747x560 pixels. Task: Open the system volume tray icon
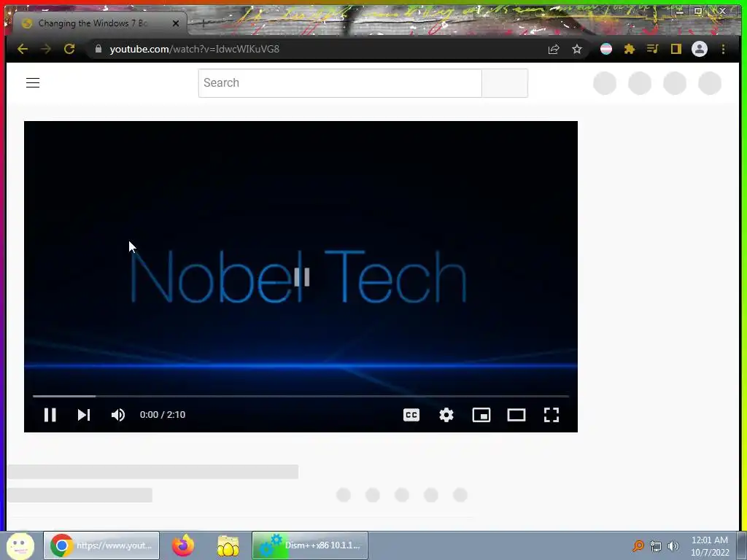[673, 546]
